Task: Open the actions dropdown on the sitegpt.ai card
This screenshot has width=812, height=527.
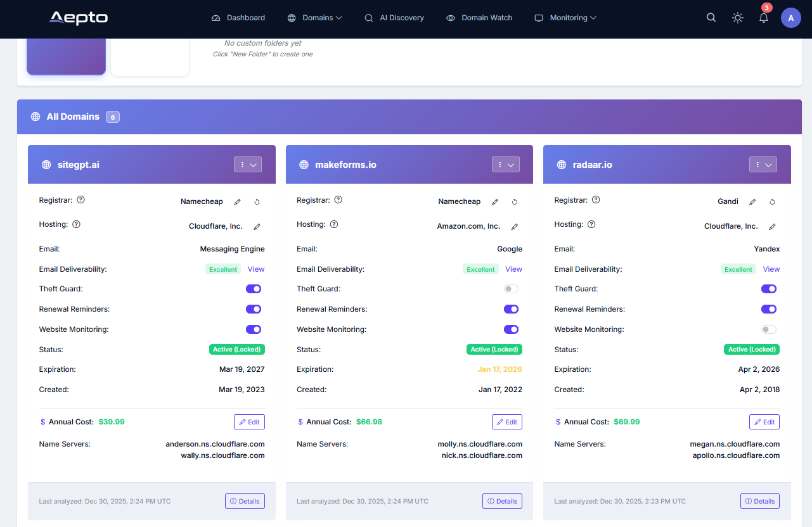Action: point(247,164)
